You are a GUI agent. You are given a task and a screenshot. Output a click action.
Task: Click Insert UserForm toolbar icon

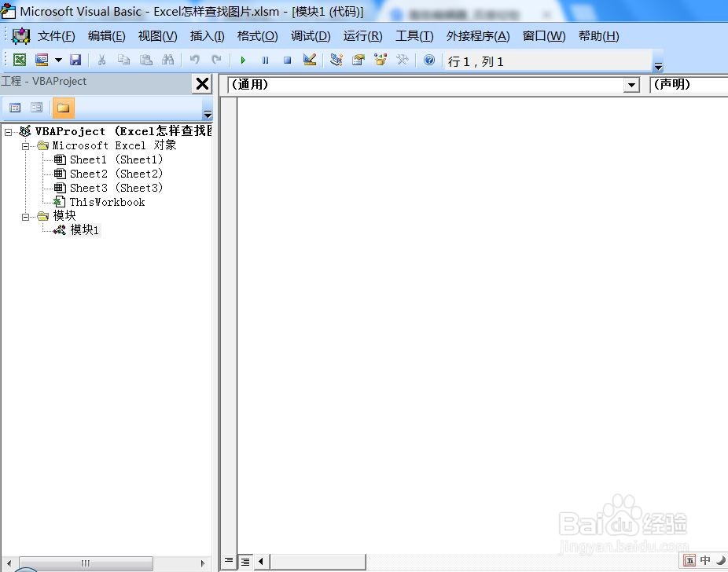click(x=42, y=60)
